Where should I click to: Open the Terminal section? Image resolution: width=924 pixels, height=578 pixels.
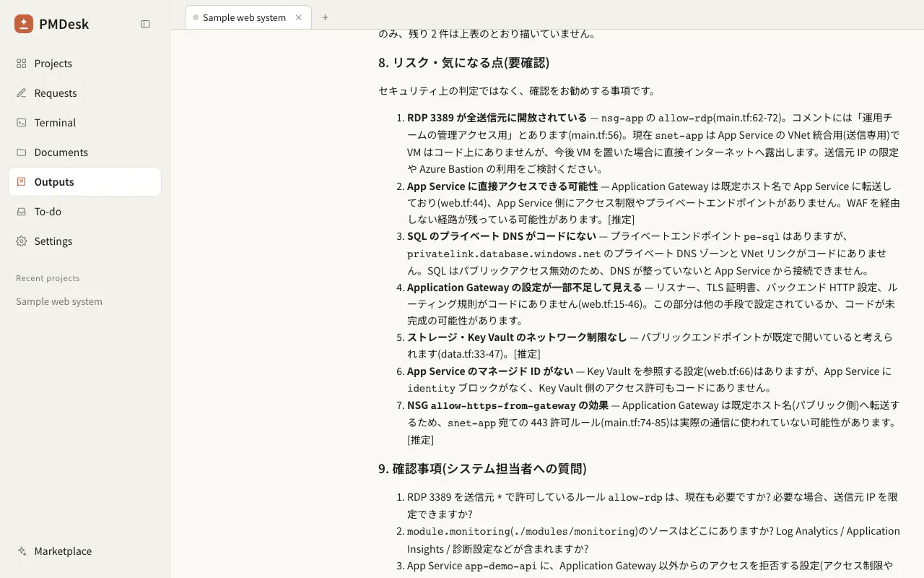point(84,123)
